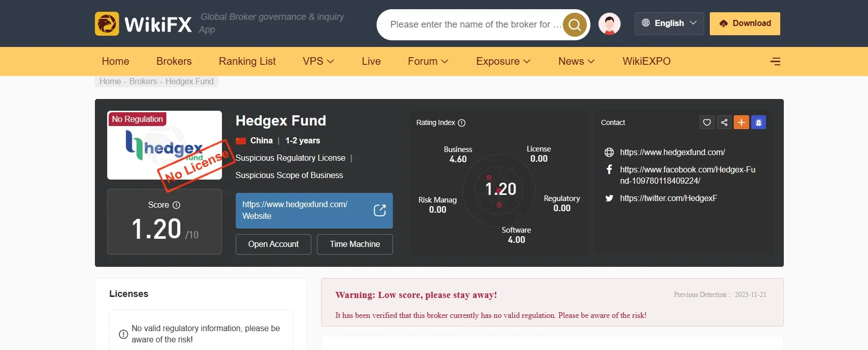Click Hedgex Fund in the breadcrumb

(x=189, y=82)
